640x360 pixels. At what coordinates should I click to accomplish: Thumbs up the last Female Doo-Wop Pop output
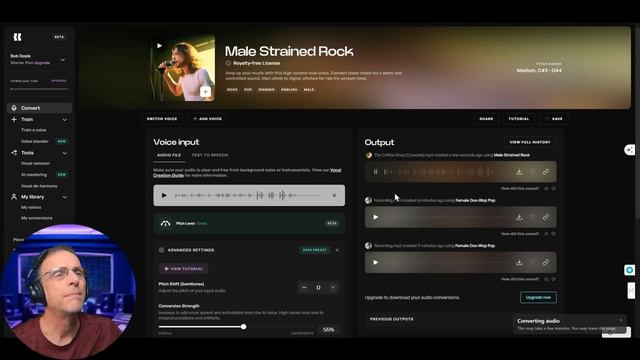pyautogui.click(x=547, y=279)
